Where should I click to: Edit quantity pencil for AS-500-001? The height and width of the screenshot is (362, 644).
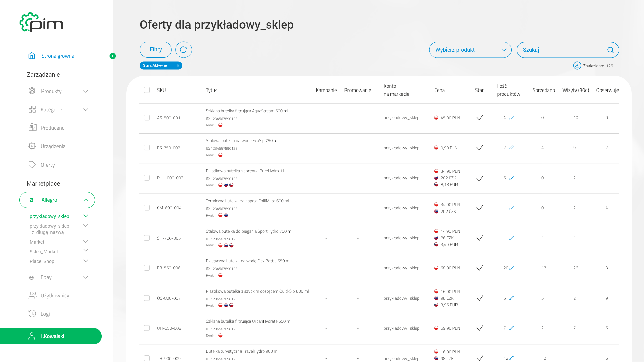[512, 118]
